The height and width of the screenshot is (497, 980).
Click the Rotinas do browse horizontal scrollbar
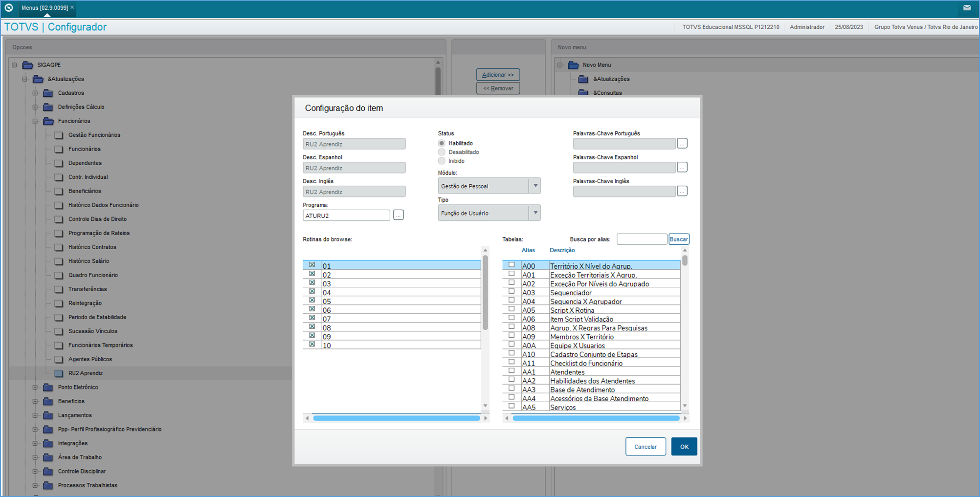397,418
